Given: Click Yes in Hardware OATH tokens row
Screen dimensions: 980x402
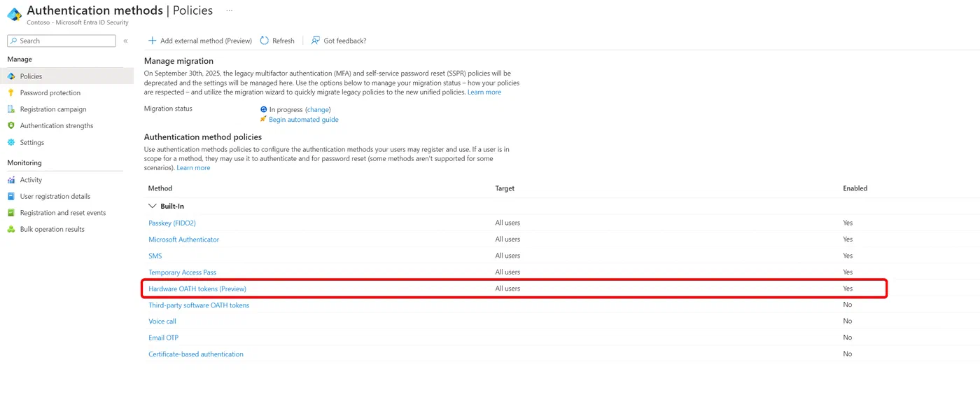Looking at the screenshot, I should pyautogui.click(x=848, y=289).
